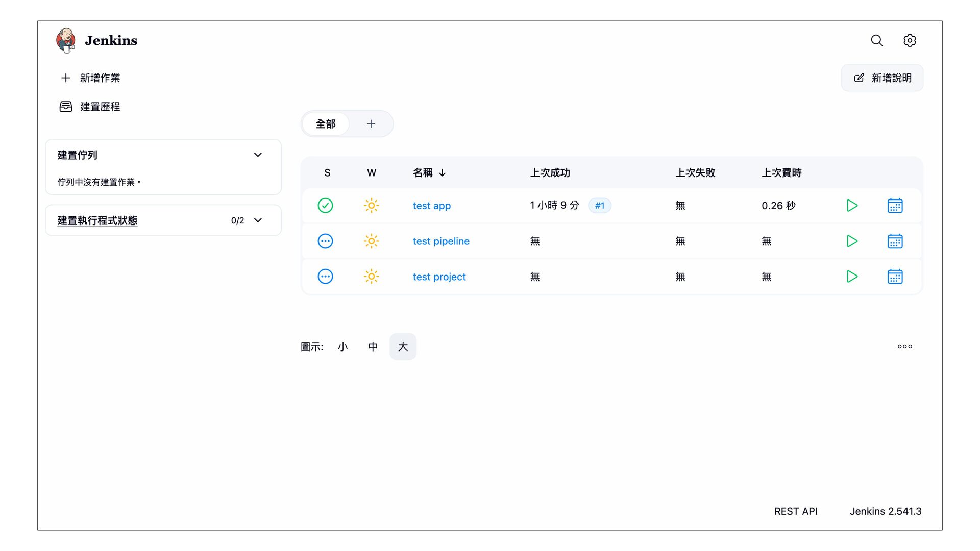Run build for test app
Screen dimensions: 980x551
pos(851,206)
